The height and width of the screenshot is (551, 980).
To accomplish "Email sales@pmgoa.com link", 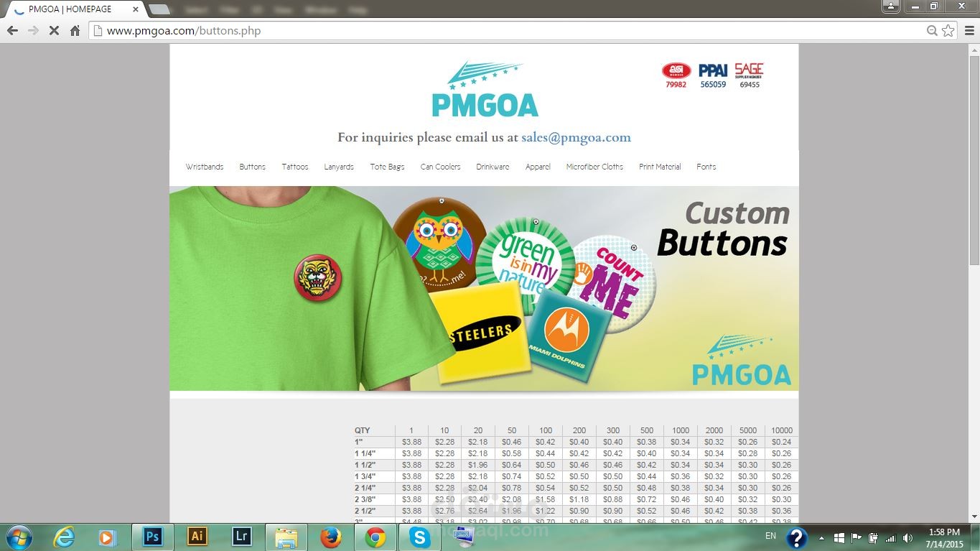I will point(576,137).
